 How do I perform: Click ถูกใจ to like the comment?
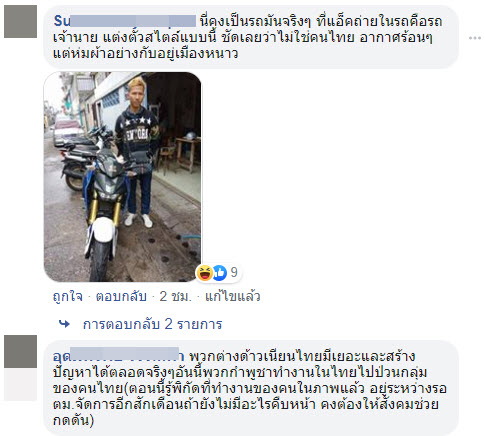(x=68, y=296)
